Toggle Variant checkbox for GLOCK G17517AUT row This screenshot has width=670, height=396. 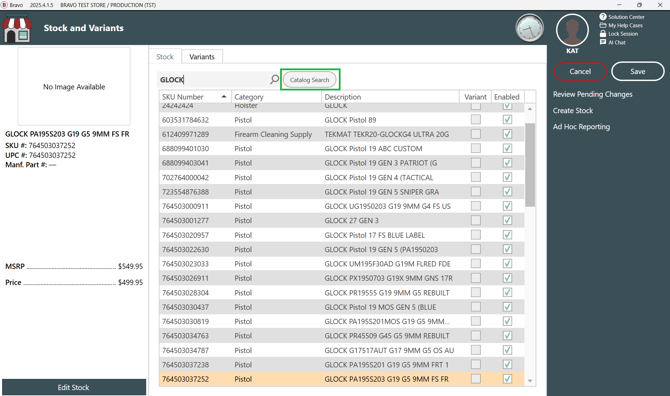click(x=476, y=350)
